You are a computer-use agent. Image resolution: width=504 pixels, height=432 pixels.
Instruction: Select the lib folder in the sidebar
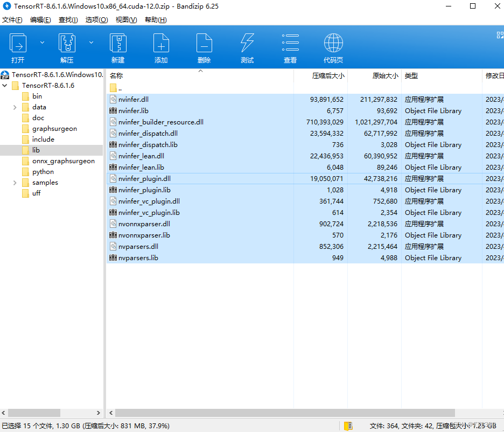coord(36,150)
